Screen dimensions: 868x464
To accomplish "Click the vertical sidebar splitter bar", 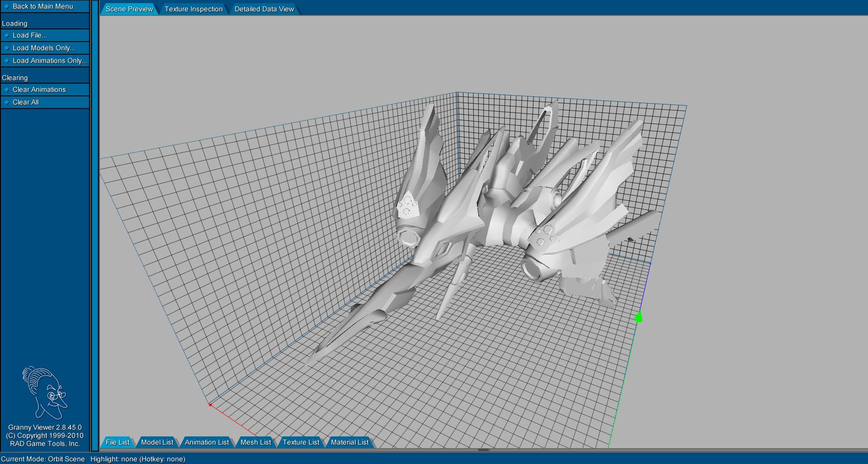I will [95, 226].
